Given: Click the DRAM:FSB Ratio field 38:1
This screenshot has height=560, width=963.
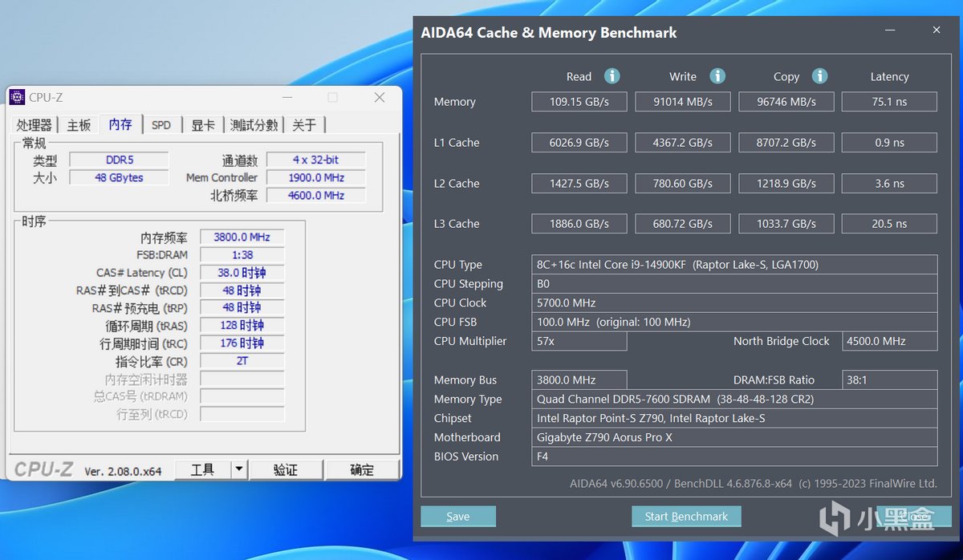Looking at the screenshot, I should pyautogui.click(x=889, y=380).
